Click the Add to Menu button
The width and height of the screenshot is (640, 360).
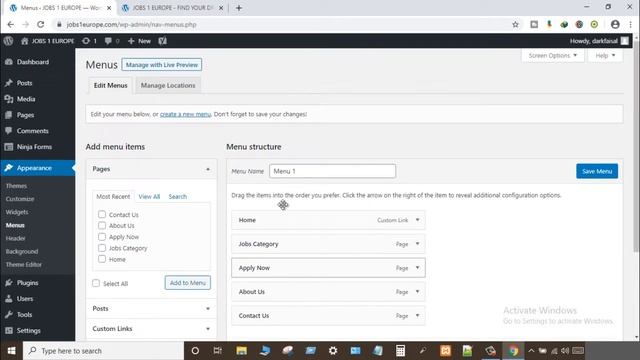(188, 282)
